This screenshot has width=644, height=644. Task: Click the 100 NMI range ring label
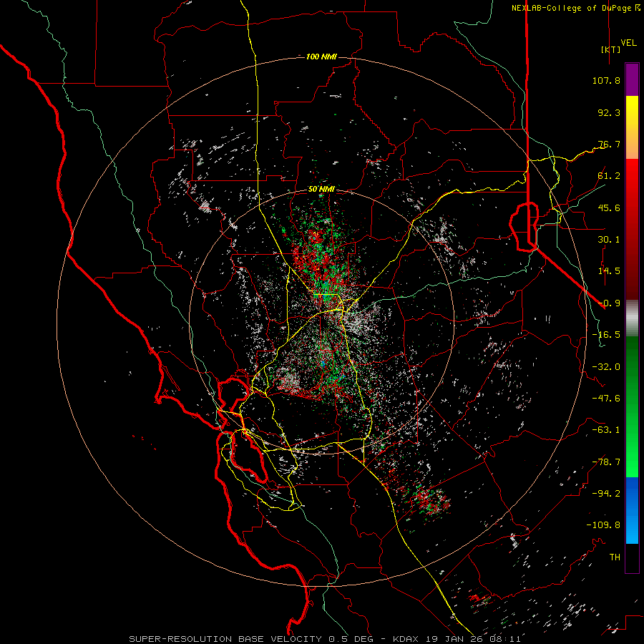(321, 57)
